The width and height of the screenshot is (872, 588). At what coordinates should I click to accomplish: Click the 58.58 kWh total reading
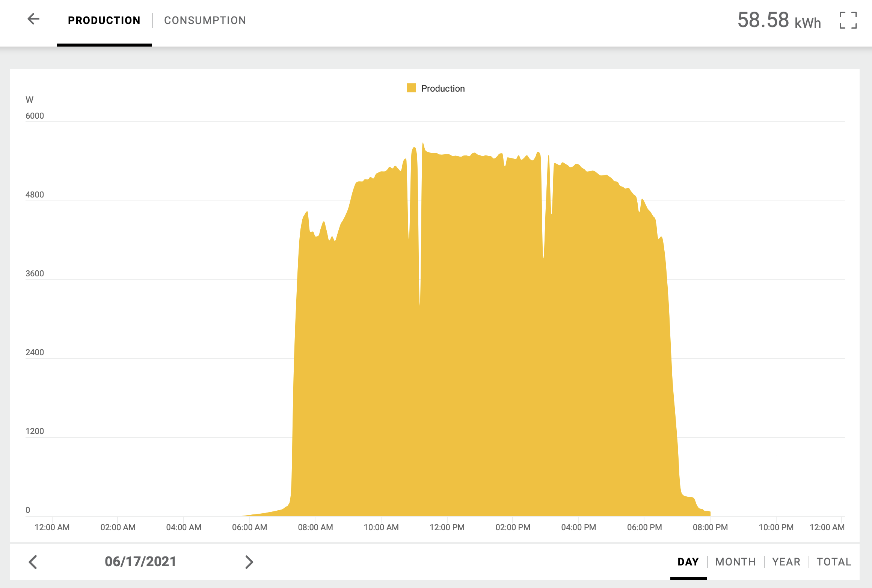pos(779,20)
